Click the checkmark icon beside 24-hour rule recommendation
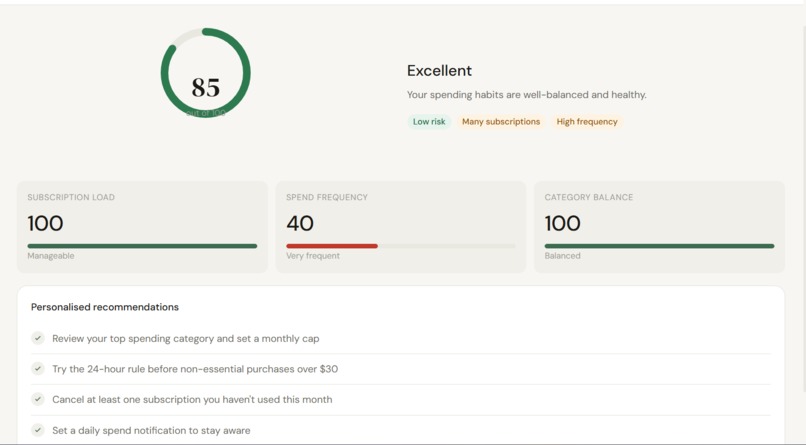Viewport: 806px width, 445px height. click(38, 368)
